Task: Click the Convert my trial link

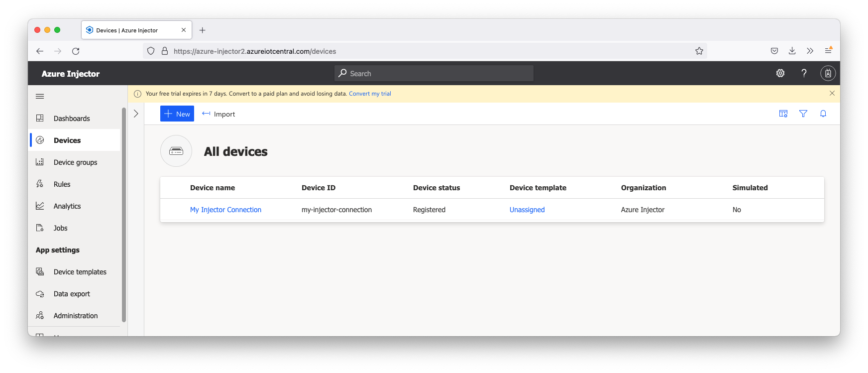Action: click(370, 94)
